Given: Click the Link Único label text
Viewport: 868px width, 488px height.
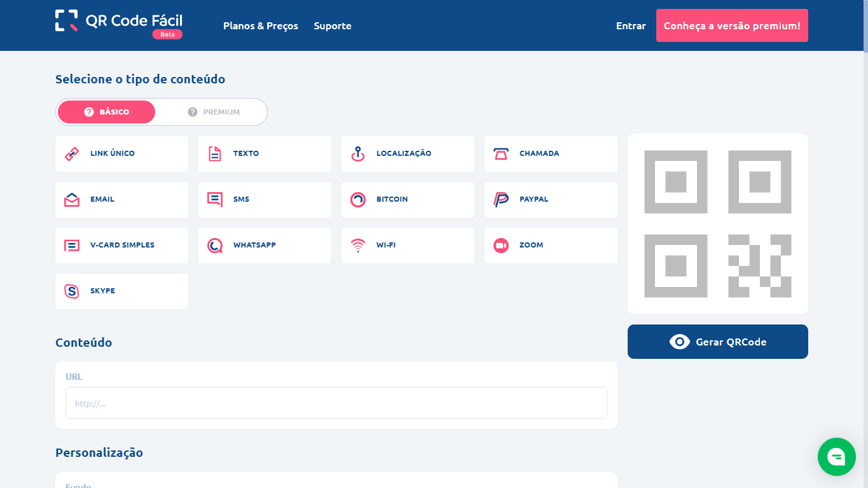Looking at the screenshot, I should (x=113, y=153).
